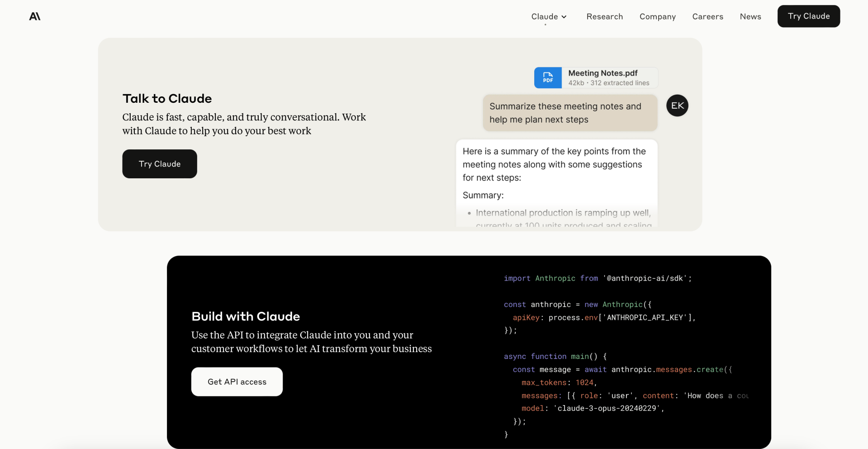Click the apiKey line in the code
This screenshot has height=449, width=868.
coord(604,317)
